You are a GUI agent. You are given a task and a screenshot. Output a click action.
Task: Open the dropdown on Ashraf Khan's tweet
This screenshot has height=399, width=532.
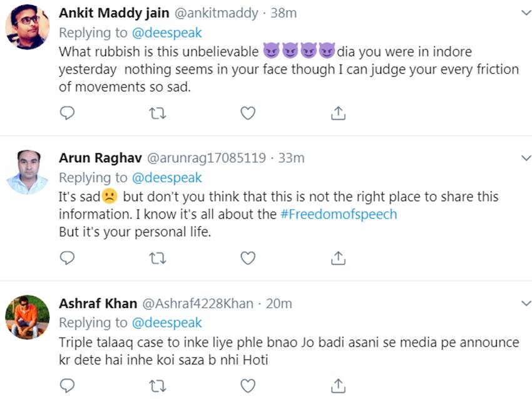click(x=526, y=303)
